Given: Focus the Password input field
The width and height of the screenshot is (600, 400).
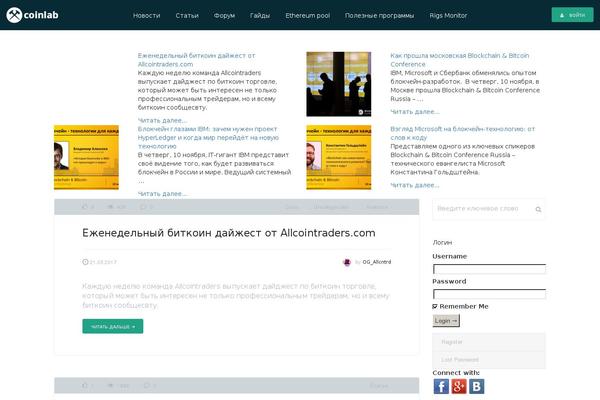Looking at the screenshot, I should tap(489, 294).
